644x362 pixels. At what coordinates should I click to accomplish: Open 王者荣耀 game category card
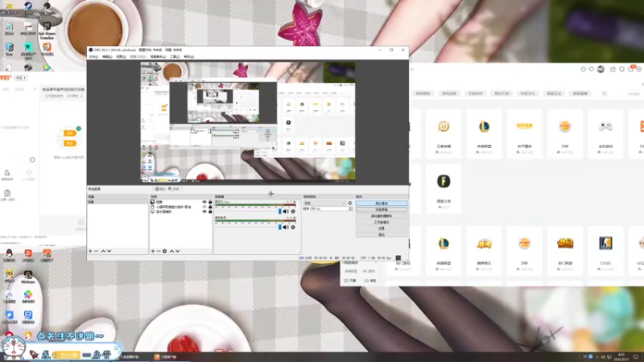(x=444, y=134)
